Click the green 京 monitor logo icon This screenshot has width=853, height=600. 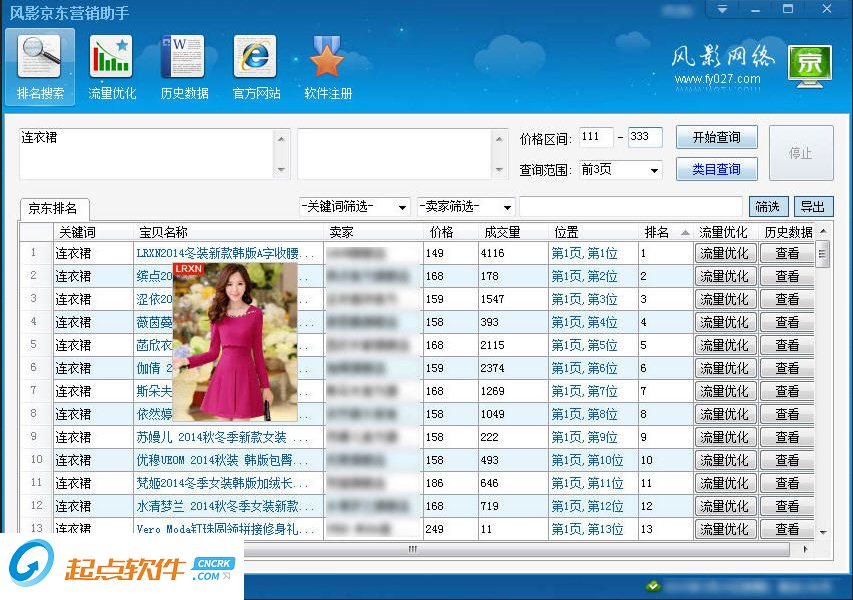[810, 66]
